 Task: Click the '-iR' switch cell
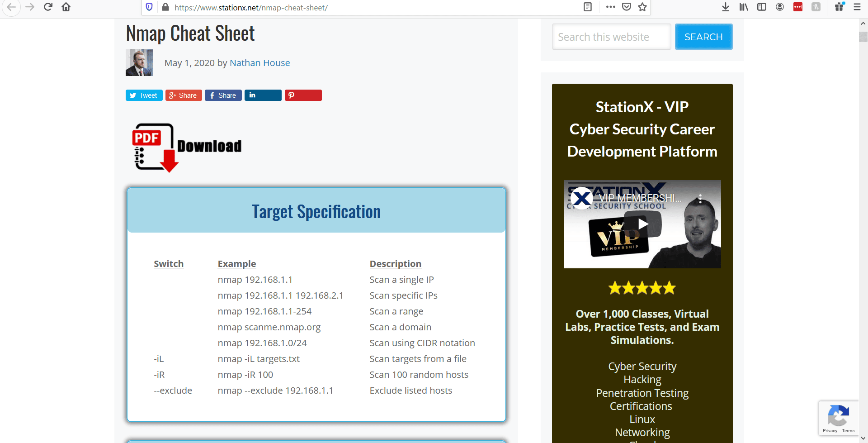pyautogui.click(x=159, y=375)
